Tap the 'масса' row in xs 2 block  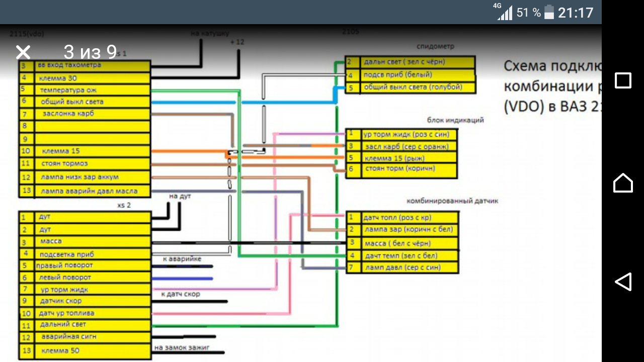point(85,242)
